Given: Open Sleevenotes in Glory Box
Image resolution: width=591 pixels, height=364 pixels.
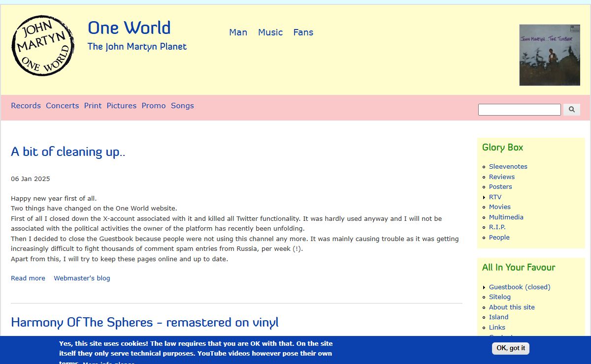Looking at the screenshot, I should (508, 167).
